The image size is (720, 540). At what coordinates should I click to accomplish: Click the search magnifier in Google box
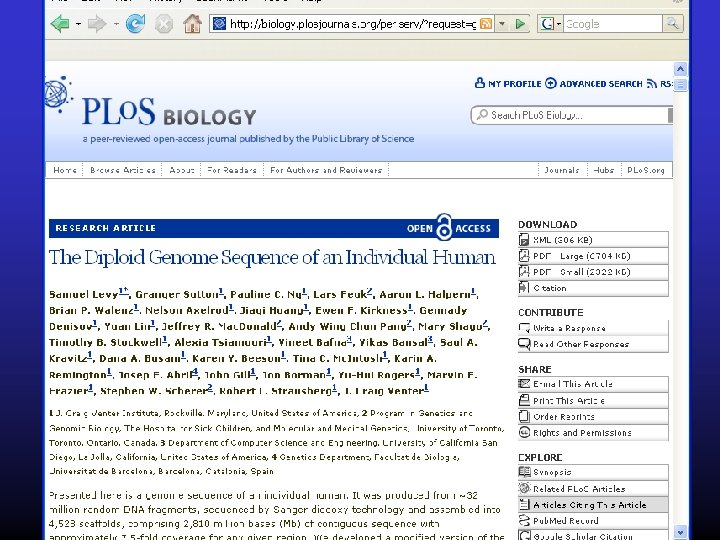[672, 23]
